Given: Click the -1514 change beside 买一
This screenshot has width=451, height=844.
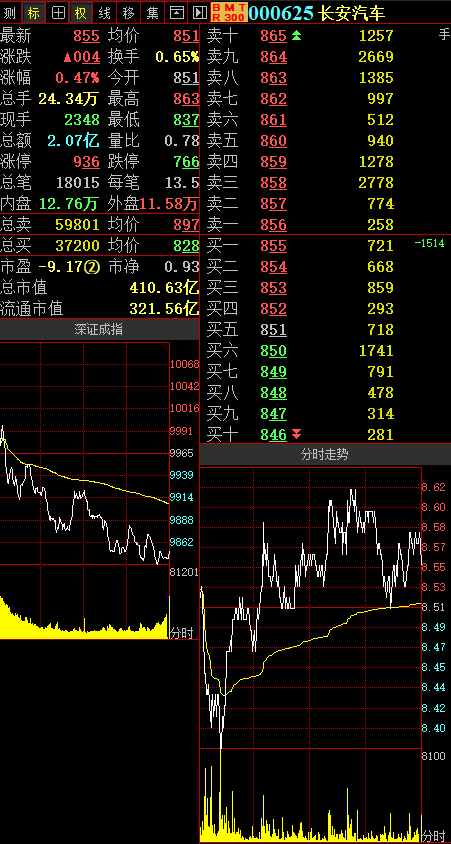Looking at the screenshot, I should pyautogui.click(x=429, y=244).
